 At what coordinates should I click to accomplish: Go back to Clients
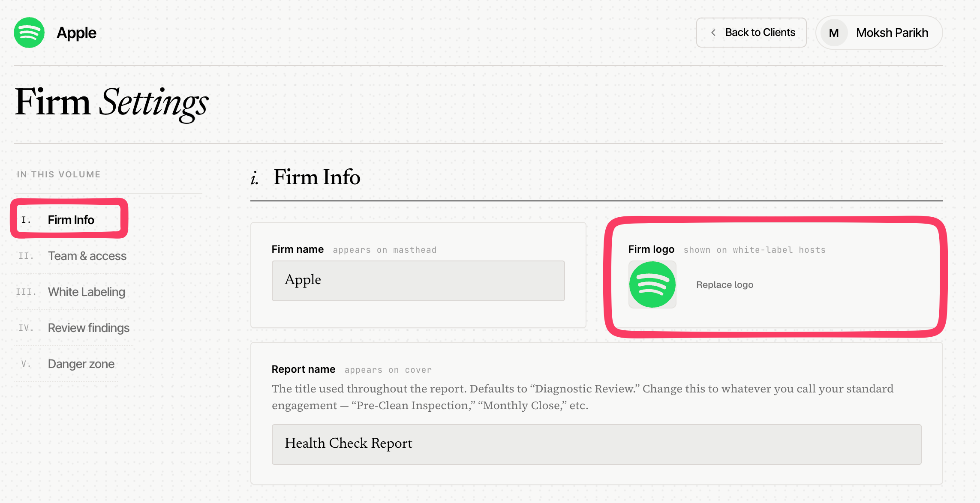[x=751, y=33]
